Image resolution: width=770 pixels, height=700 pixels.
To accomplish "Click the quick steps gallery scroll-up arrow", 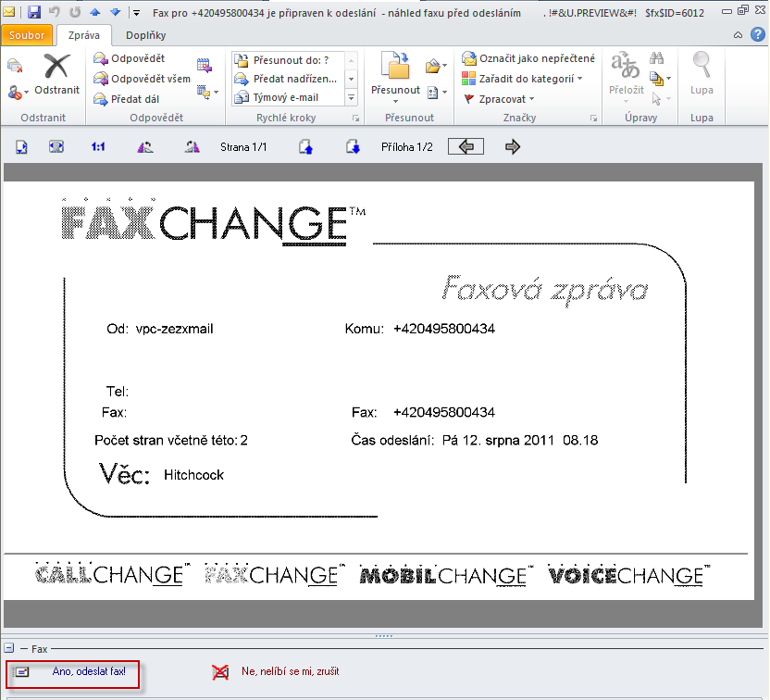I will point(351,60).
